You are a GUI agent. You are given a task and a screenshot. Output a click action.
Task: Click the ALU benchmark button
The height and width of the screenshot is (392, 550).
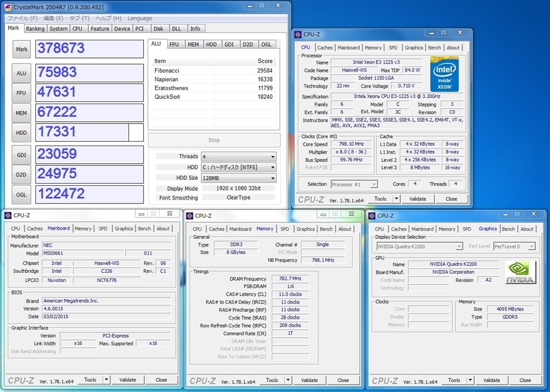21,73
